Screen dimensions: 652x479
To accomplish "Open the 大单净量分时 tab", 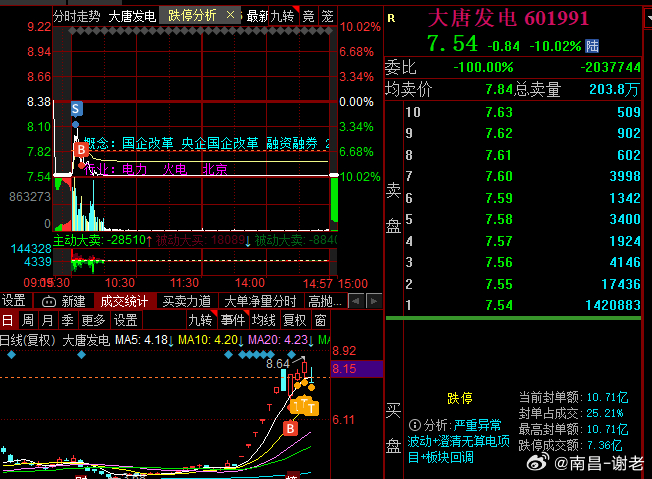I will [260, 301].
